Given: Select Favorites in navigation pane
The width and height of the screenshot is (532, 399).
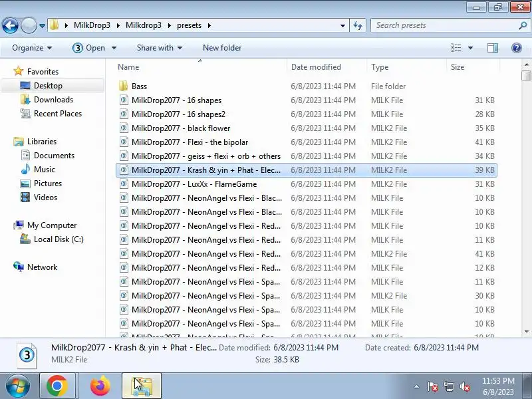Looking at the screenshot, I should [x=43, y=72].
